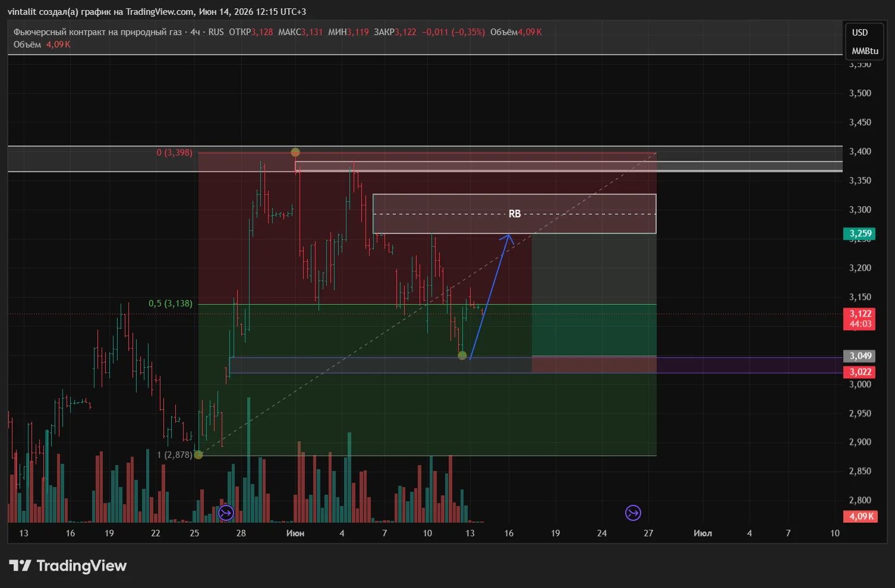Select the green dot at the blue arrow start

click(x=462, y=355)
